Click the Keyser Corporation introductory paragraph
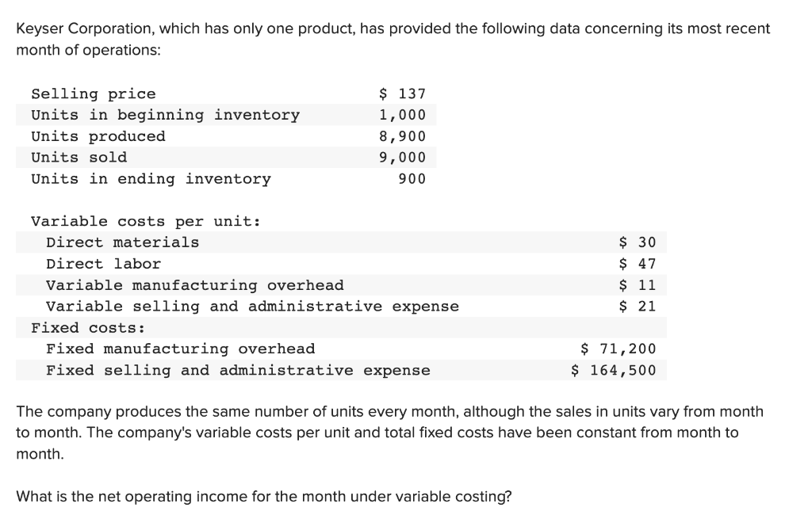This screenshot has height=530, width=812. pyautogui.click(x=393, y=39)
